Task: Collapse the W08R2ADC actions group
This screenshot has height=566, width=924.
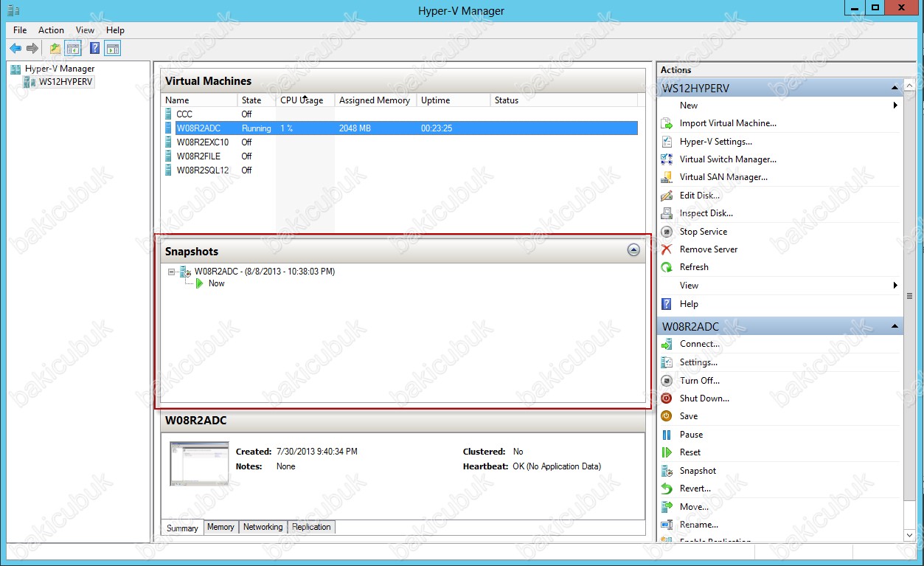Action: (x=895, y=326)
